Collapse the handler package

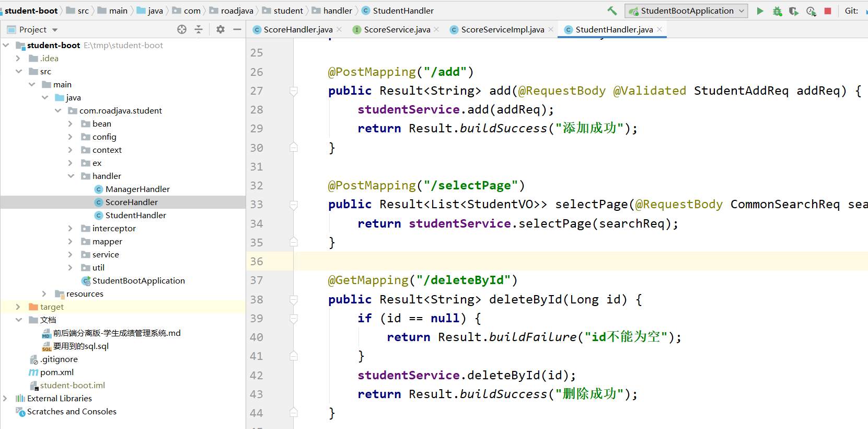(71, 176)
